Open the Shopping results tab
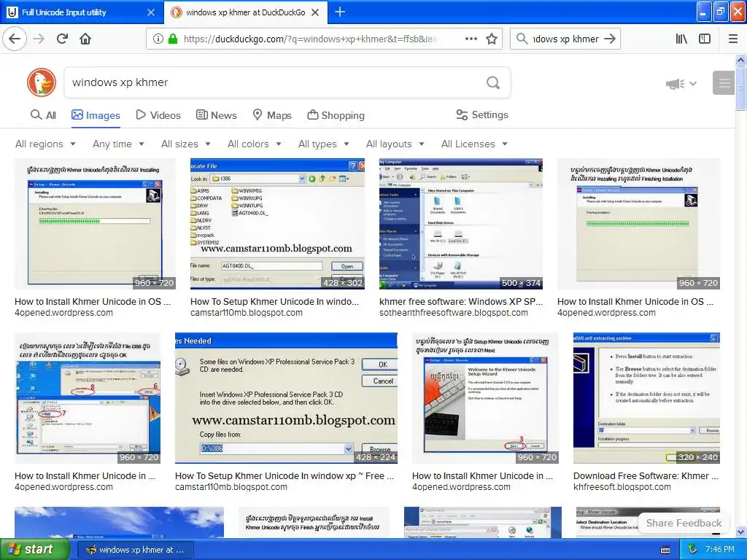 click(x=336, y=115)
